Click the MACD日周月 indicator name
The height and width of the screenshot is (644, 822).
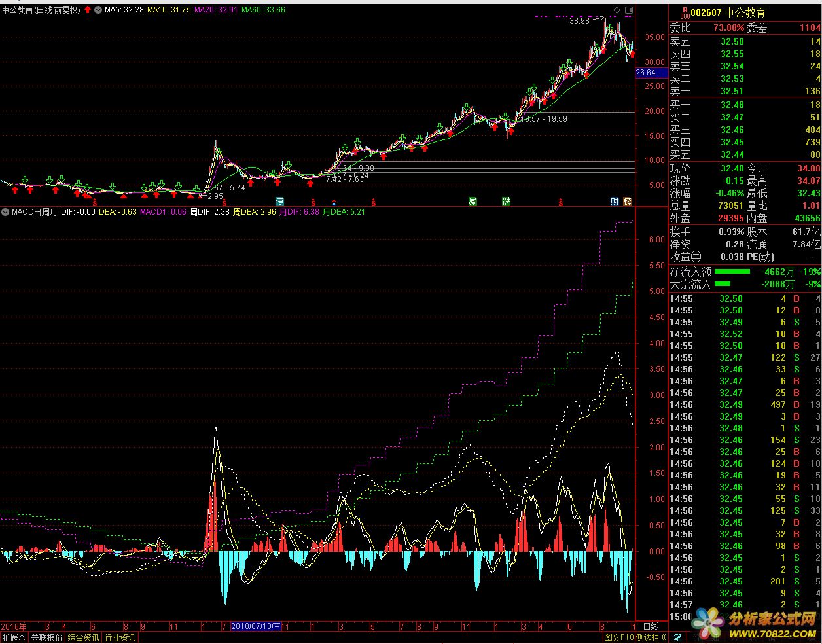(x=35, y=212)
